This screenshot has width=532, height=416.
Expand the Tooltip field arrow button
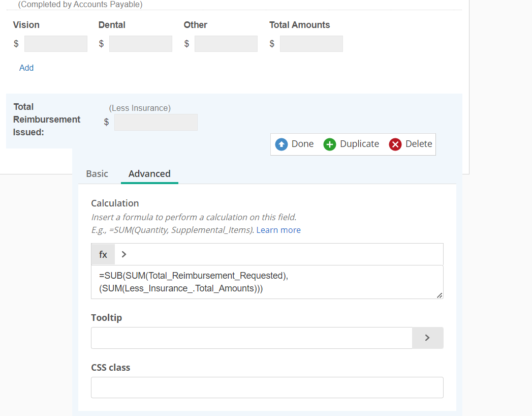[x=427, y=338]
